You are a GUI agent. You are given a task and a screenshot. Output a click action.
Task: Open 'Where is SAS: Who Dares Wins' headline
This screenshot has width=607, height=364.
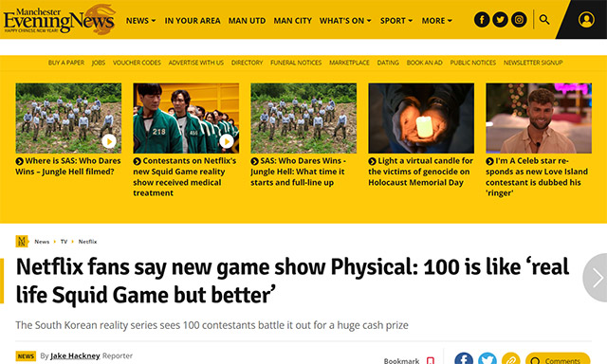[68, 166]
